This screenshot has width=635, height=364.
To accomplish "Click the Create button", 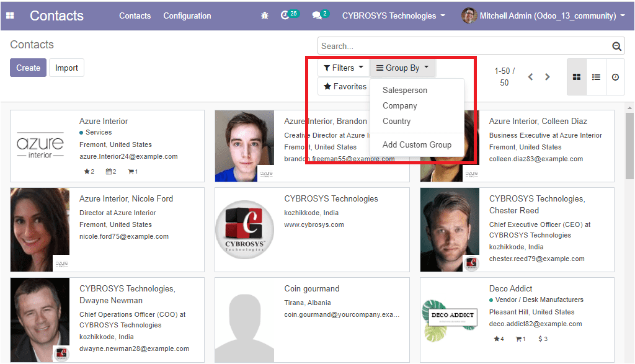I will [x=29, y=68].
